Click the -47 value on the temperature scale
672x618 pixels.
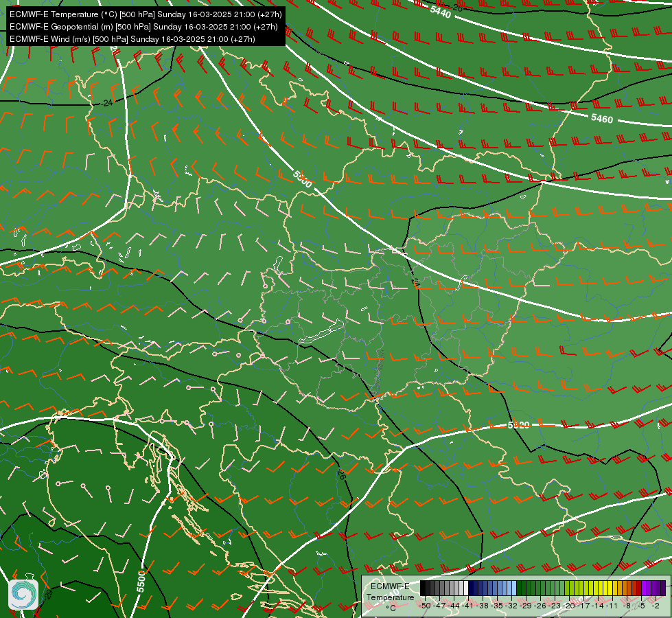pyautogui.click(x=439, y=606)
